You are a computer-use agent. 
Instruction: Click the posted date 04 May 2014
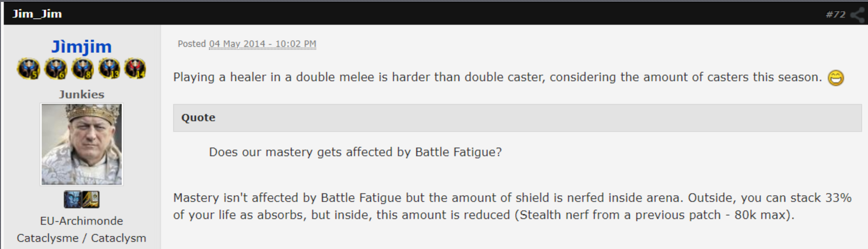[262, 44]
